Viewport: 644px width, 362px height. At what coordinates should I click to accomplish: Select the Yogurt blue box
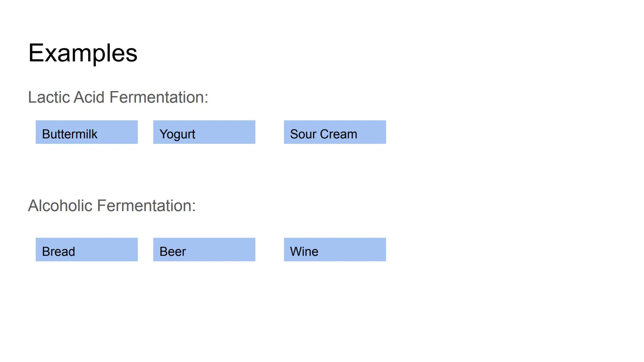click(204, 132)
